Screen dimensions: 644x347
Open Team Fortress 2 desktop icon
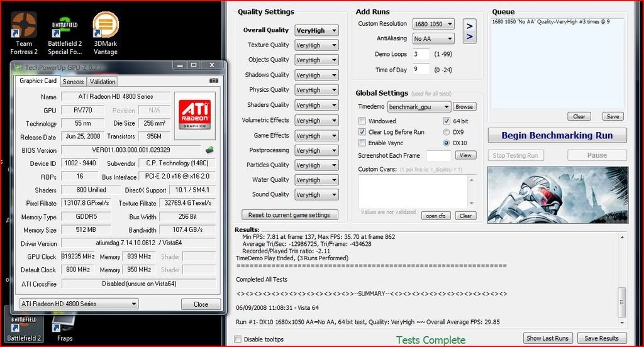point(24,26)
